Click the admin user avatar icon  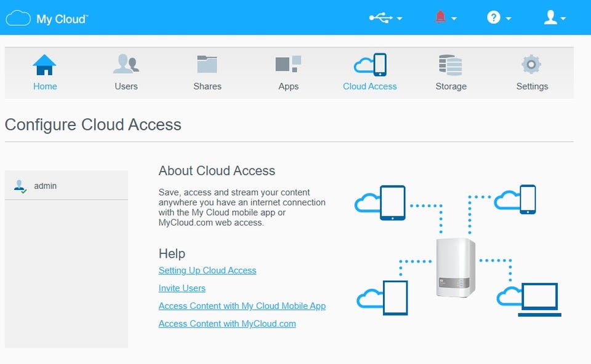coord(20,186)
